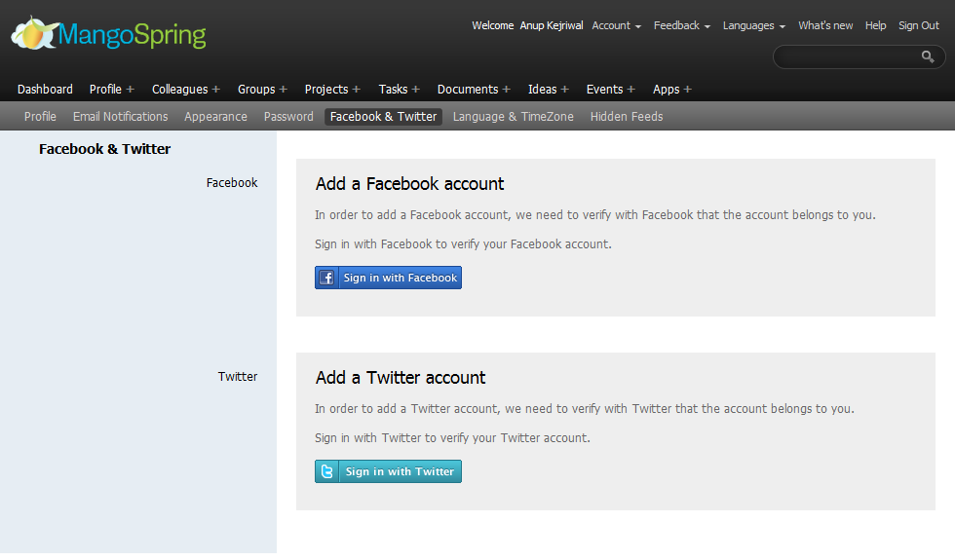The image size is (955, 560).
Task: Open the Help link
Action: click(x=875, y=25)
